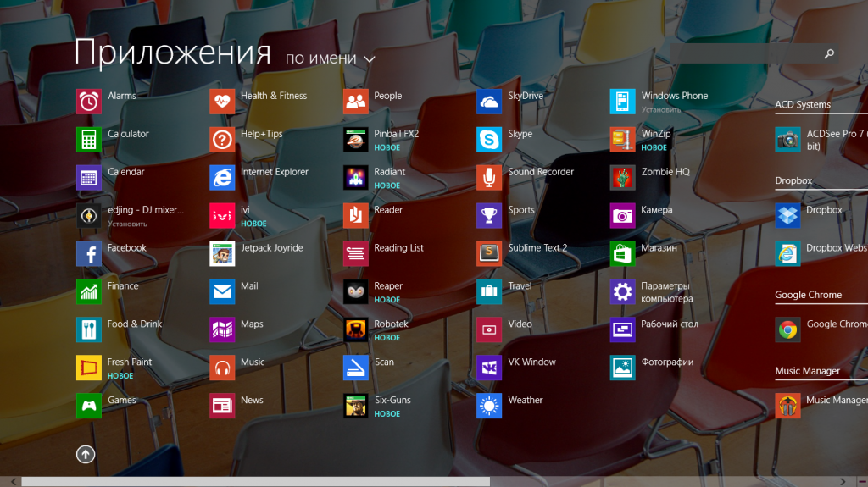The height and width of the screenshot is (487, 868).
Task: Open the Calendar app icon
Action: (x=88, y=178)
